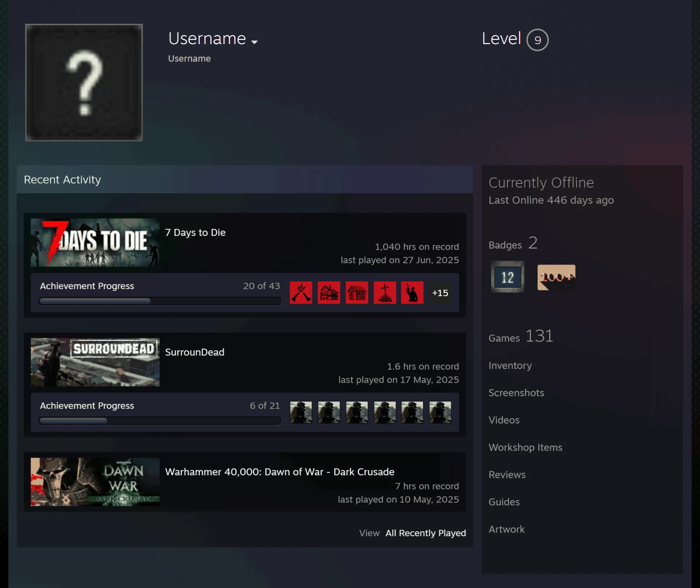
Task: View first SurrounDead achievement icon
Action: pos(301,412)
